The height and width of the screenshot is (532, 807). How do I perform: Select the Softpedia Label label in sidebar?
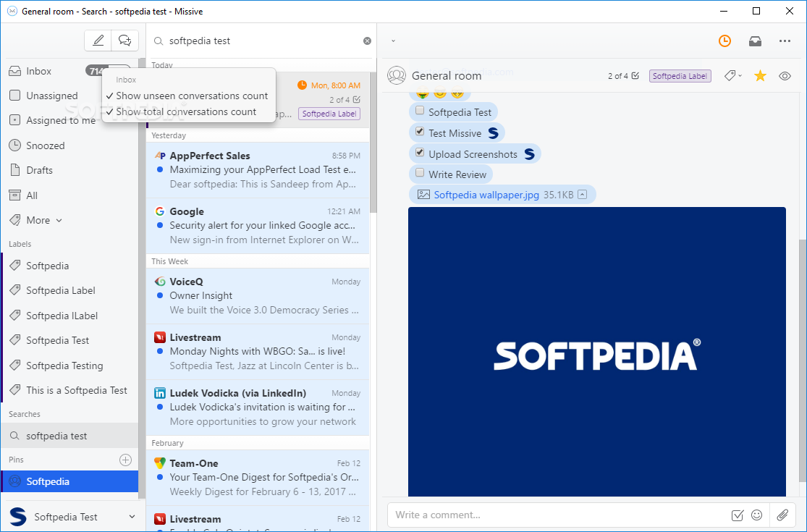69,290
